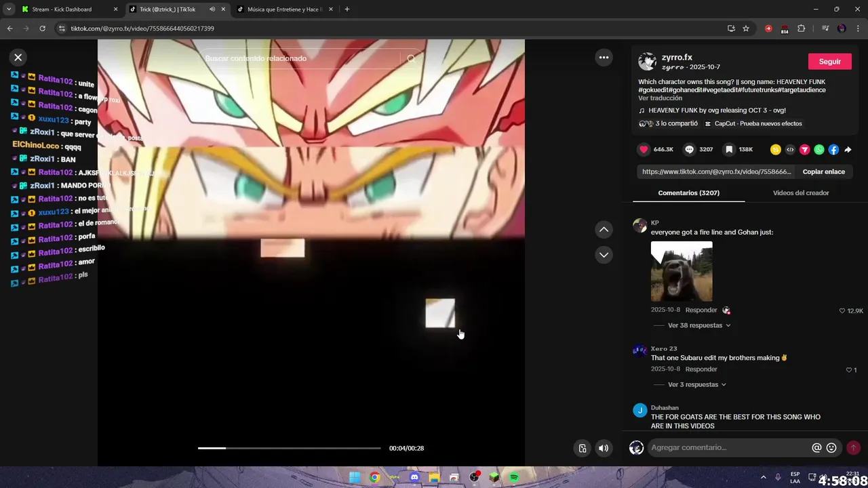Open Windows Start button
The image size is (868, 488).
click(x=355, y=477)
